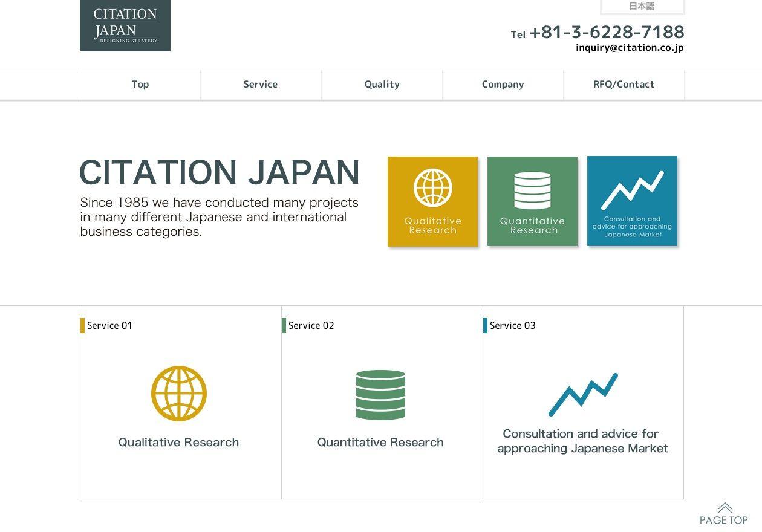Select the green cylinder icon under Service 02
Screen dimensions: 762x532
point(380,394)
